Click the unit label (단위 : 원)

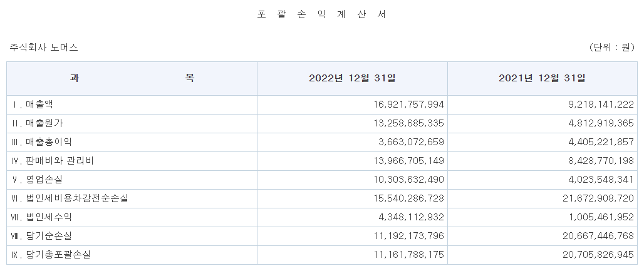pyautogui.click(x=611, y=47)
